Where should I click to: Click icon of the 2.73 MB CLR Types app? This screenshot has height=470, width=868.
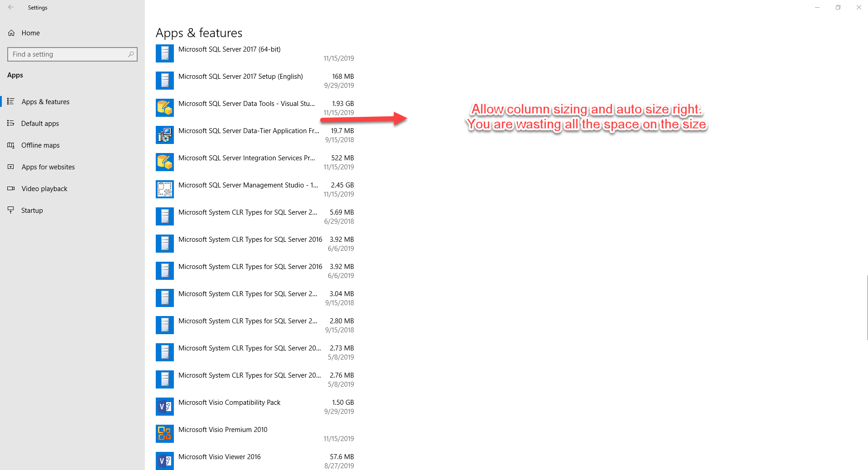click(x=165, y=352)
